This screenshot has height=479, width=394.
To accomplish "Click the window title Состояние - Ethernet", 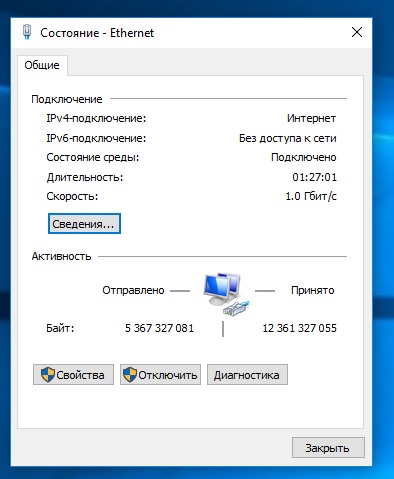I will tap(97, 33).
